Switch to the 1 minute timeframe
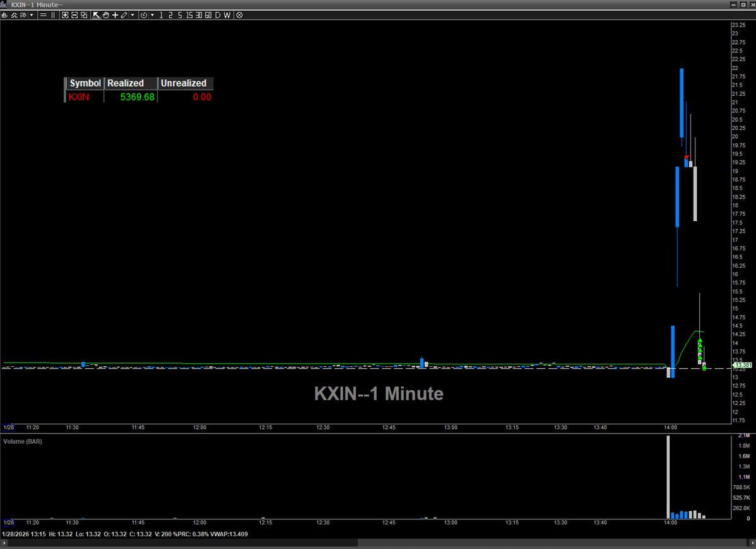Viewport: 756px width, 549px height. pyautogui.click(x=161, y=15)
